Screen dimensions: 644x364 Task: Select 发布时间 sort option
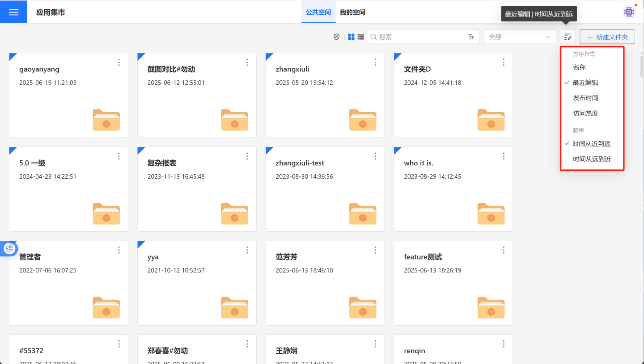585,98
